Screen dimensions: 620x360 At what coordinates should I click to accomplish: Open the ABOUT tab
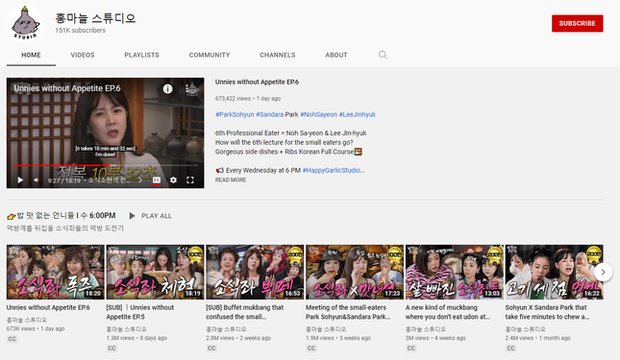[x=336, y=55]
